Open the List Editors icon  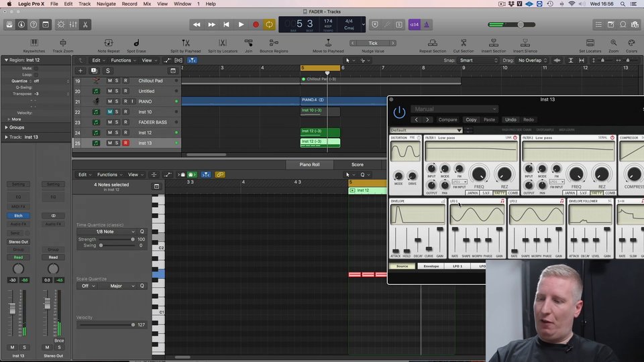598,25
